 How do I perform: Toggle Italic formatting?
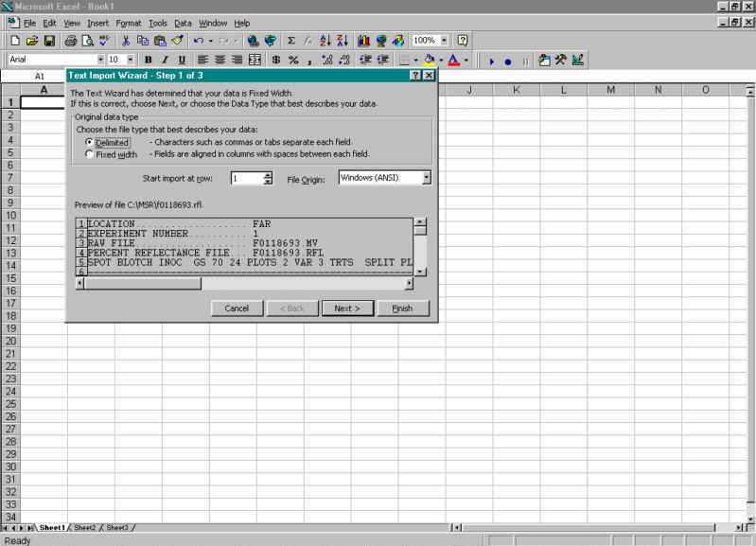pos(165,60)
